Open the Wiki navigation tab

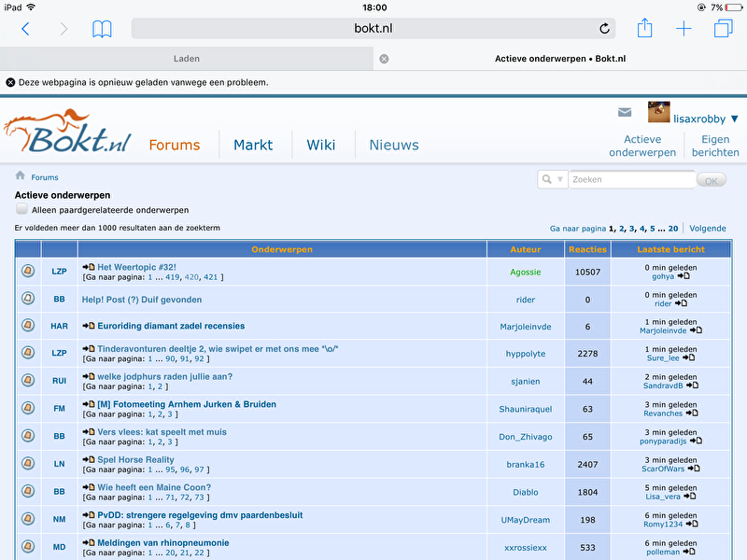click(321, 145)
